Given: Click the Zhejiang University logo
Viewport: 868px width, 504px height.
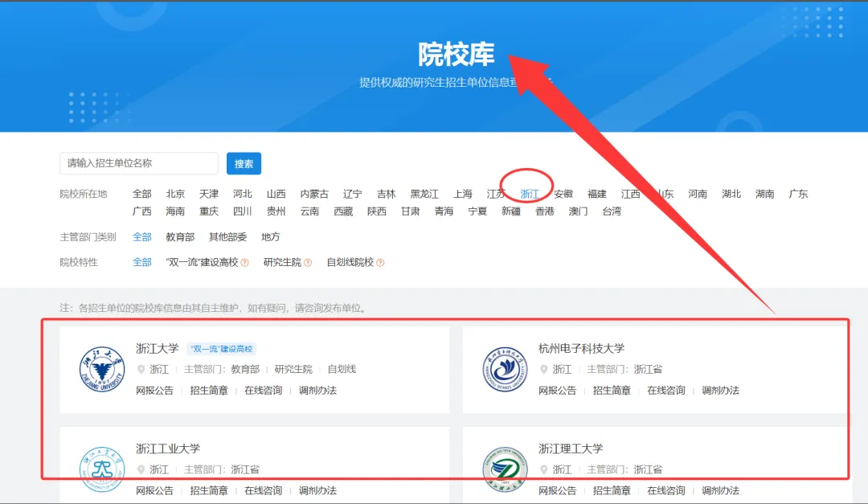Looking at the screenshot, I should click(102, 370).
